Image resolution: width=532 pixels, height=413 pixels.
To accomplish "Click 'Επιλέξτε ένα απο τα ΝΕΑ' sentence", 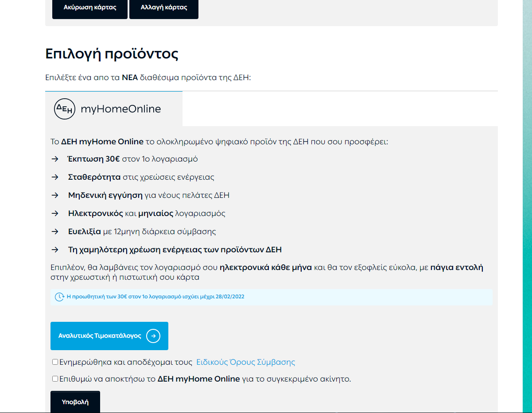I will click(x=148, y=77).
